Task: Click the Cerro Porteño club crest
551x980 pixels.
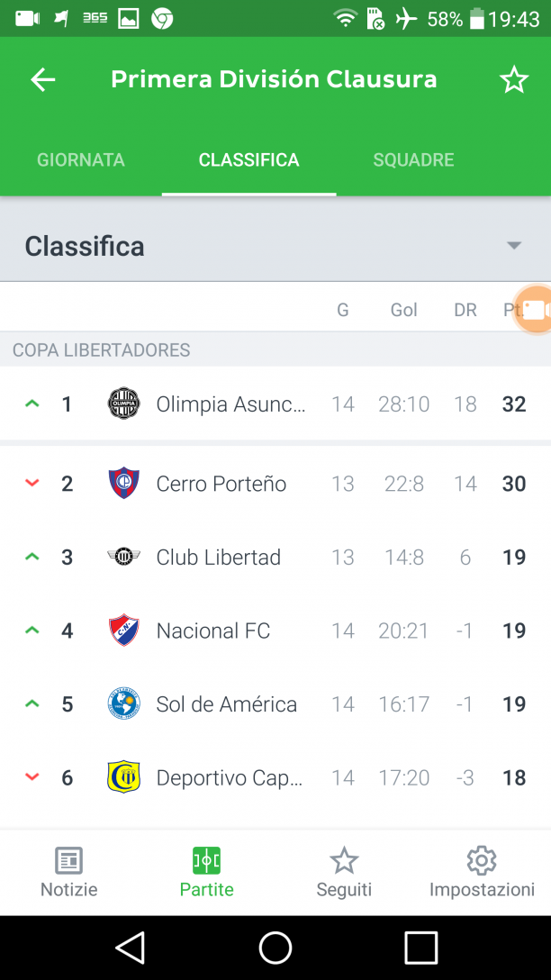Action: click(123, 483)
